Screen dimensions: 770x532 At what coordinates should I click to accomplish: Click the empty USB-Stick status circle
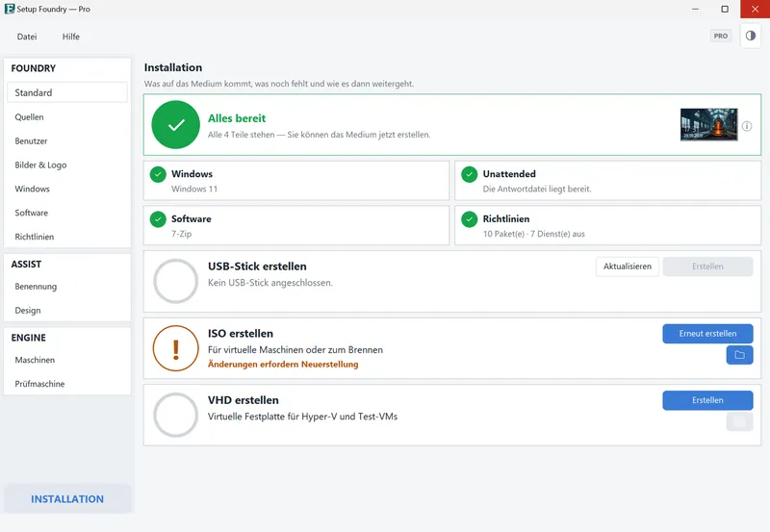(x=176, y=281)
